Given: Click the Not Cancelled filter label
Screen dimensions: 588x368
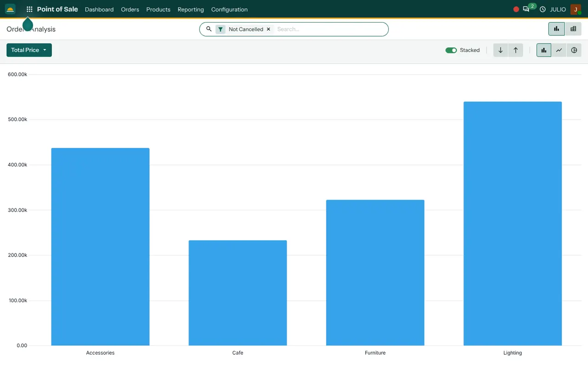Looking at the screenshot, I should click(x=246, y=29).
